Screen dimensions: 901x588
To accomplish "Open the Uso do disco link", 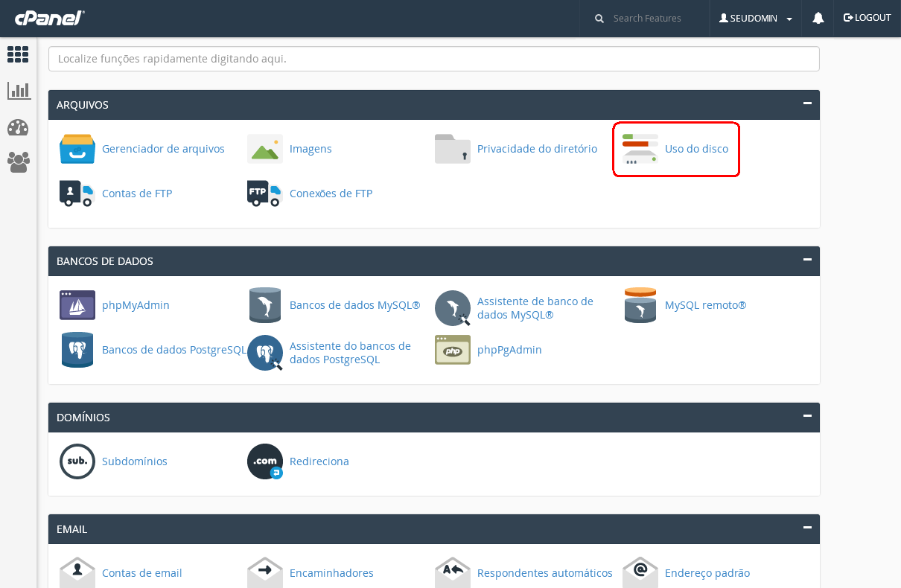I will tap(696, 149).
